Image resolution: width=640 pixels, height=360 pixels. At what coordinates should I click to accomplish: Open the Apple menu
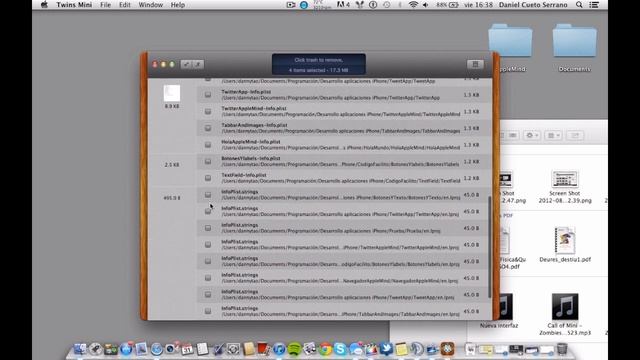click(x=44, y=5)
